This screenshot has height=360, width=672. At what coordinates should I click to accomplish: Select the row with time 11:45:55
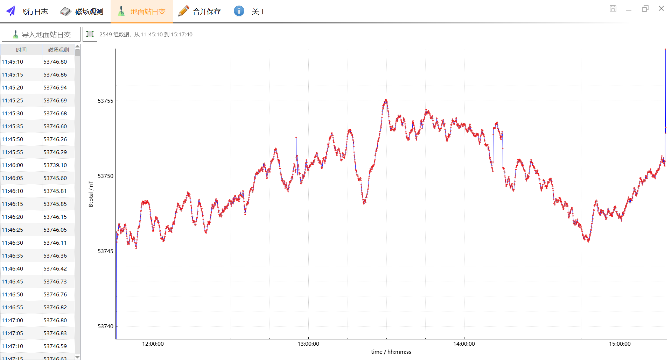tap(37, 152)
